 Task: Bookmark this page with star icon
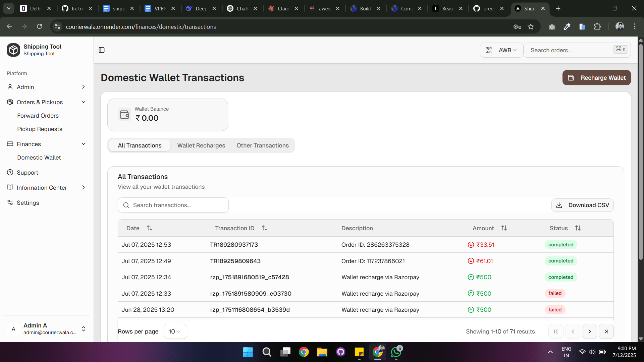coord(531,27)
